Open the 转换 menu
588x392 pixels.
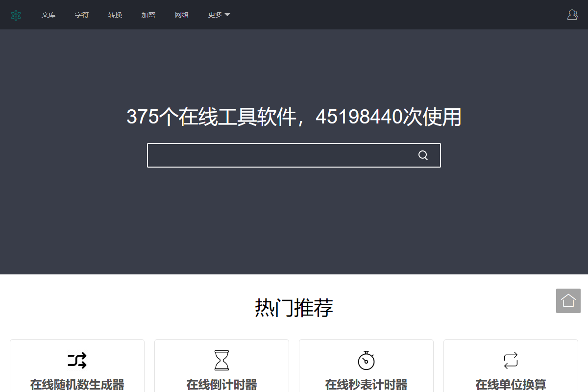tap(115, 15)
